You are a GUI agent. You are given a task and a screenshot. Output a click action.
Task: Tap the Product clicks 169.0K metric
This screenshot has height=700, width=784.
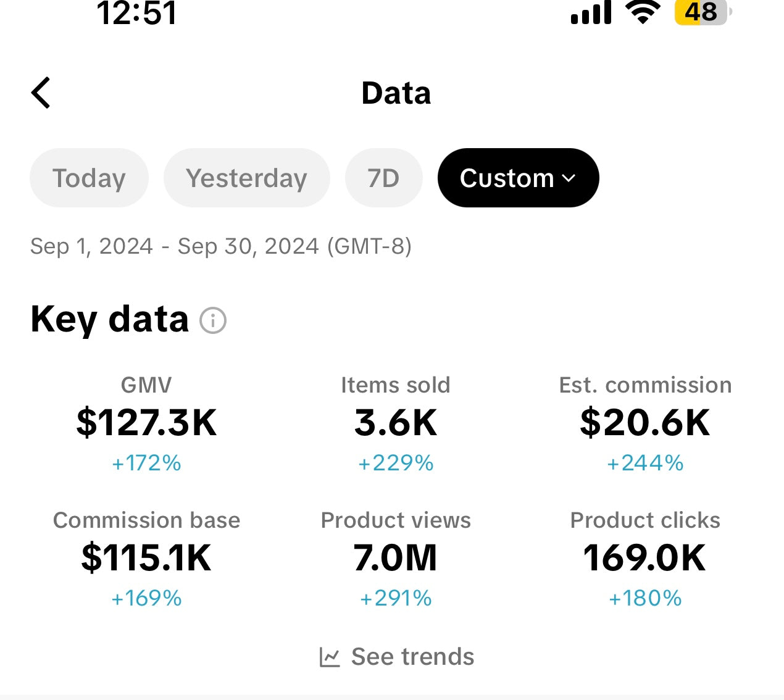point(645,559)
